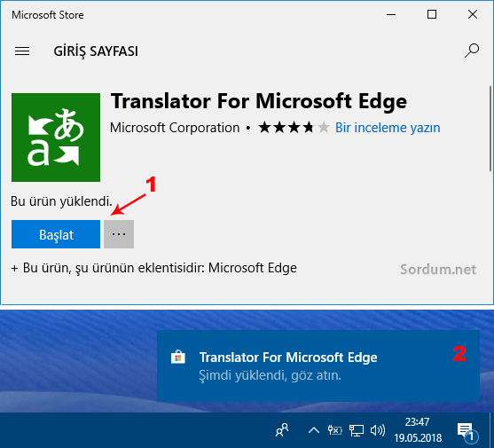Click the Microsoft Edge extension note text
This screenshot has width=494, height=448.
coord(154,268)
